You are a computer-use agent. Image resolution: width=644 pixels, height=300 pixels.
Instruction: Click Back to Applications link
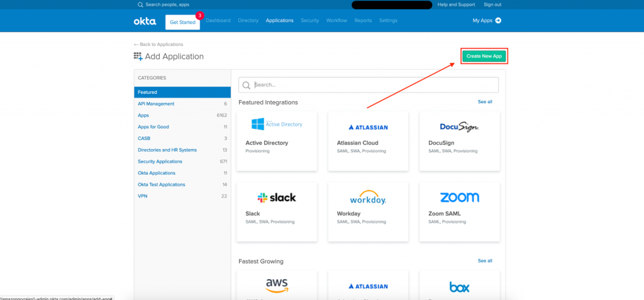(x=158, y=45)
